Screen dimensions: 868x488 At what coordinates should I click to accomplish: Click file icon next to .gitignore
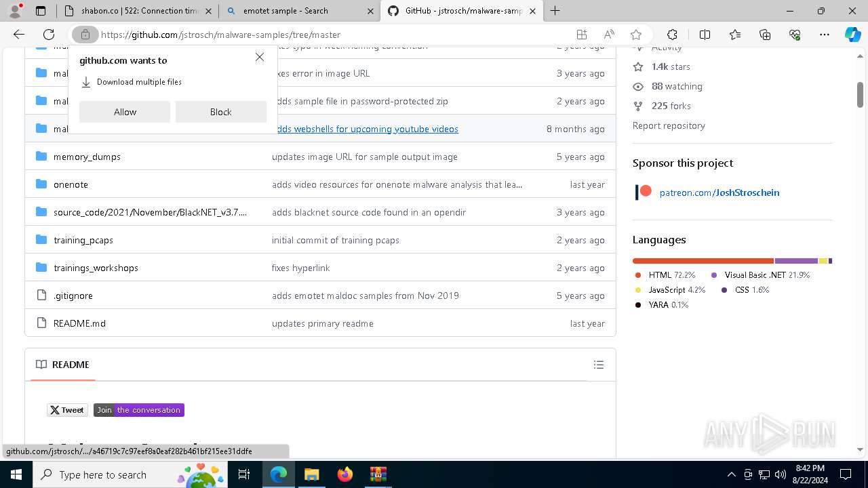(41, 296)
